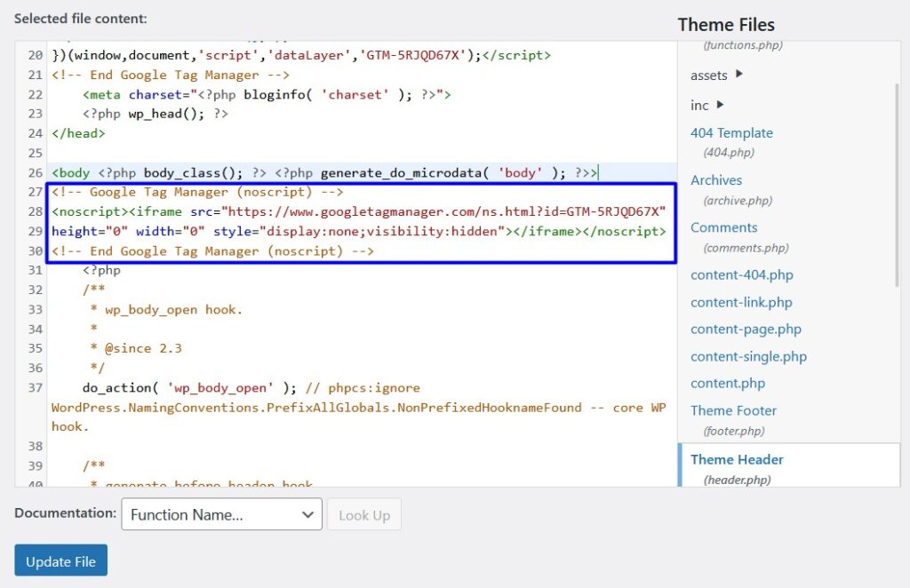The height and width of the screenshot is (588, 910).
Task: Click the theme files list scrollbar
Action: [x=897, y=186]
